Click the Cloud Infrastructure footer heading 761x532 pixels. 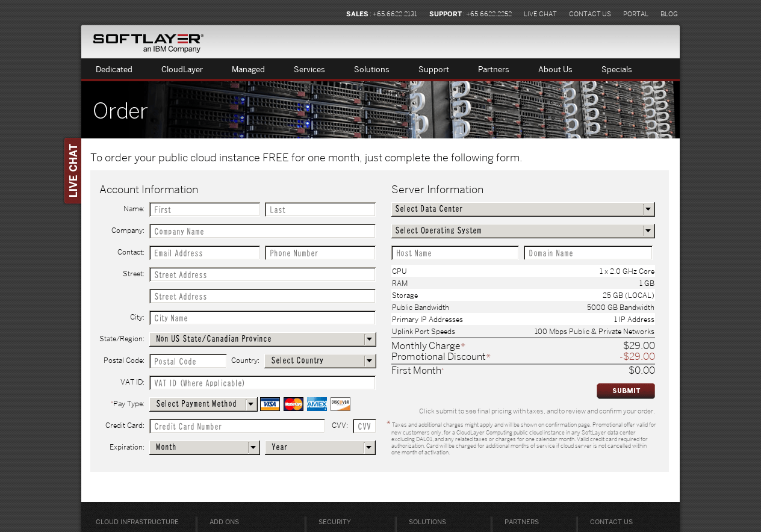point(137,522)
